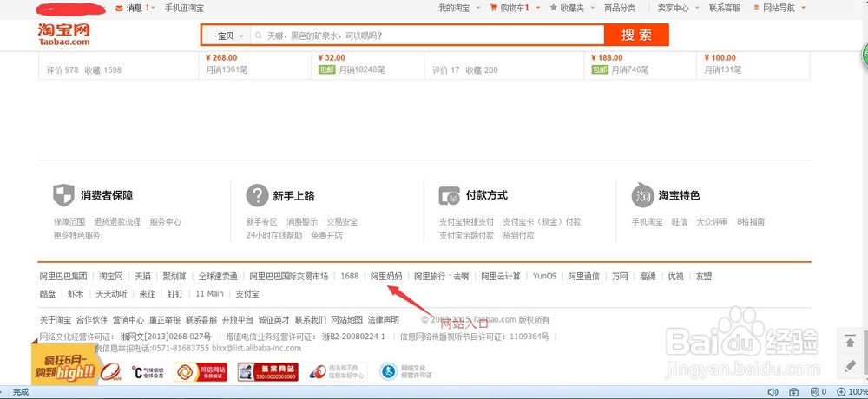Open the 免费开店 link

pyautogui.click(x=326, y=235)
